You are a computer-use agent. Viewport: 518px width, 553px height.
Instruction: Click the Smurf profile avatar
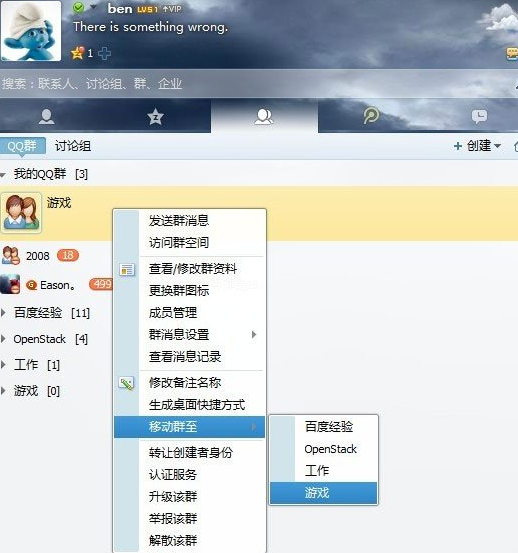click(31, 31)
